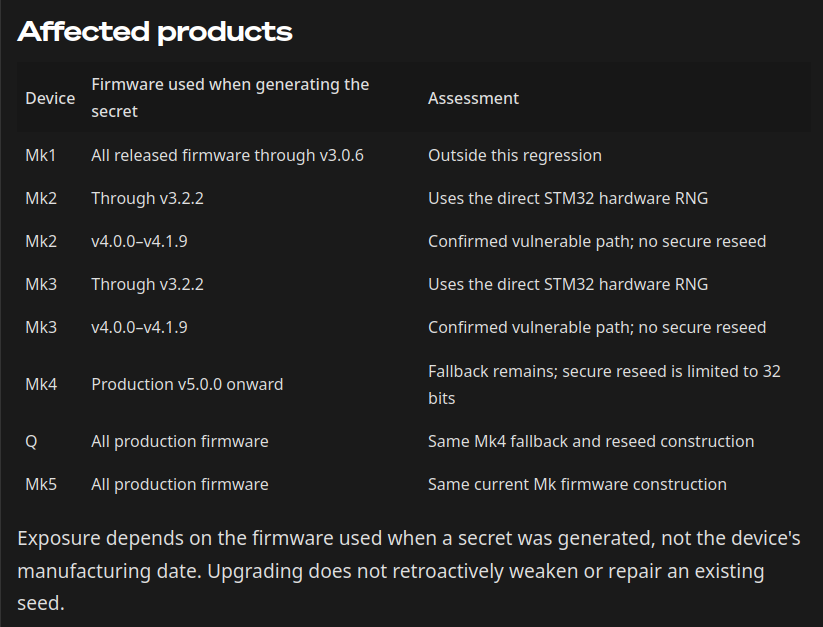Image resolution: width=823 pixels, height=627 pixels.
Task: Click Mk3 'v4.0.0–v4.1.9' firmware cell
Action: (x=139, y=327)
